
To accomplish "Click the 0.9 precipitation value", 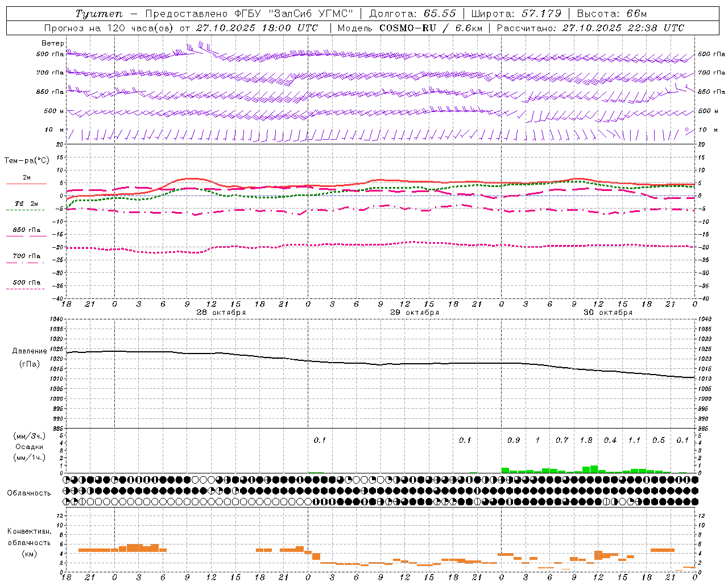I will (514, 440).
